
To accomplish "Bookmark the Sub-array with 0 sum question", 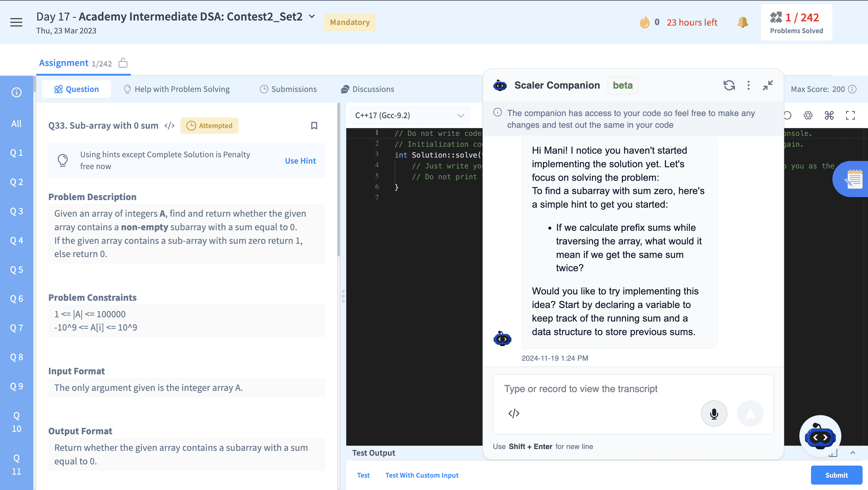I will 314,126.
